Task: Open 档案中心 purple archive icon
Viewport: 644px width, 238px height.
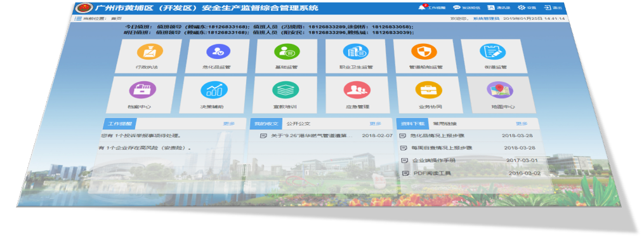Action: (x=142, y=90)
